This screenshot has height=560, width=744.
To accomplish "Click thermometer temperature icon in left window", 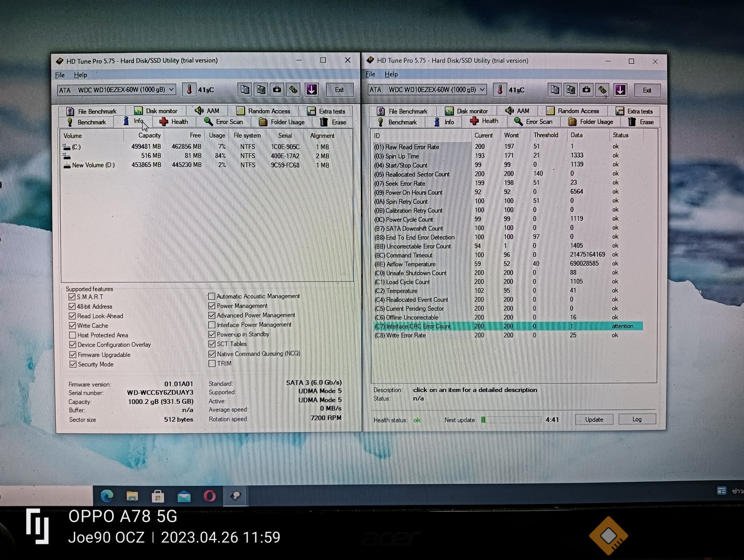I will [189, 90].
